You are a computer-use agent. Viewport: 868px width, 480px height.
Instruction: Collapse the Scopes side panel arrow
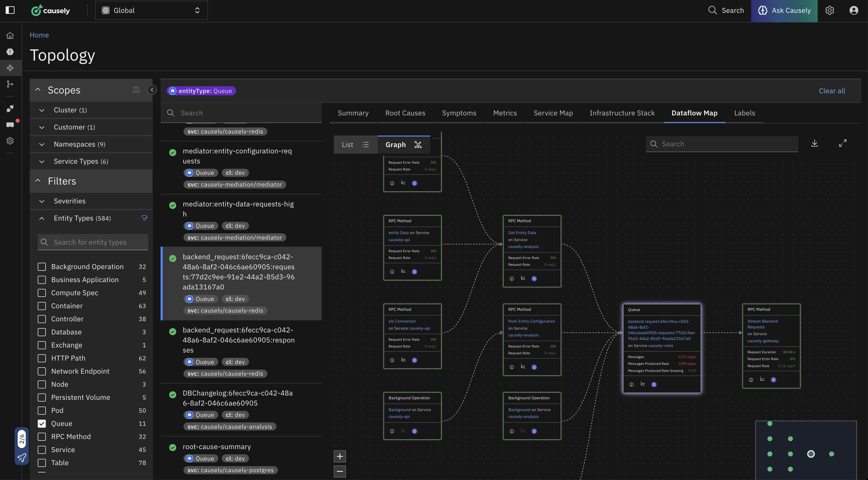tap(152, 90)
